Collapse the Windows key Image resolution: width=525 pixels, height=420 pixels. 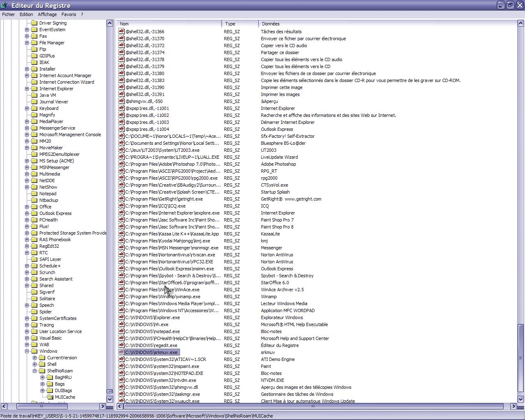coord(27,351)
